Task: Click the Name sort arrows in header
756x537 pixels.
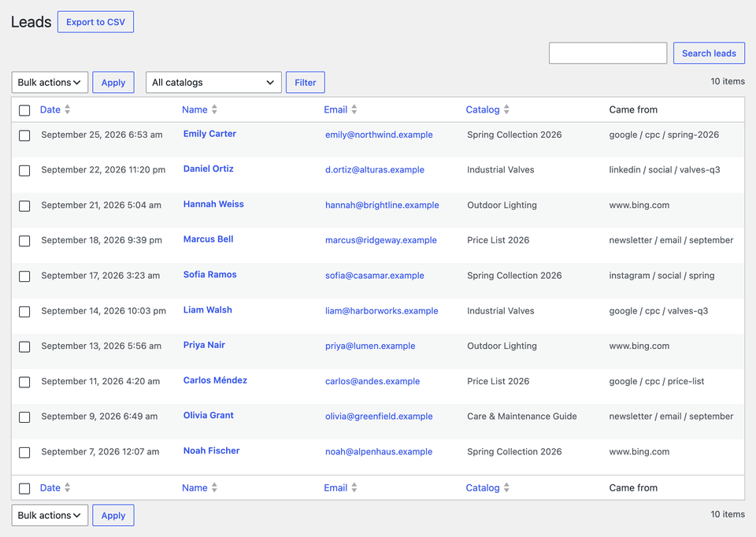Action: pos(214,109)
